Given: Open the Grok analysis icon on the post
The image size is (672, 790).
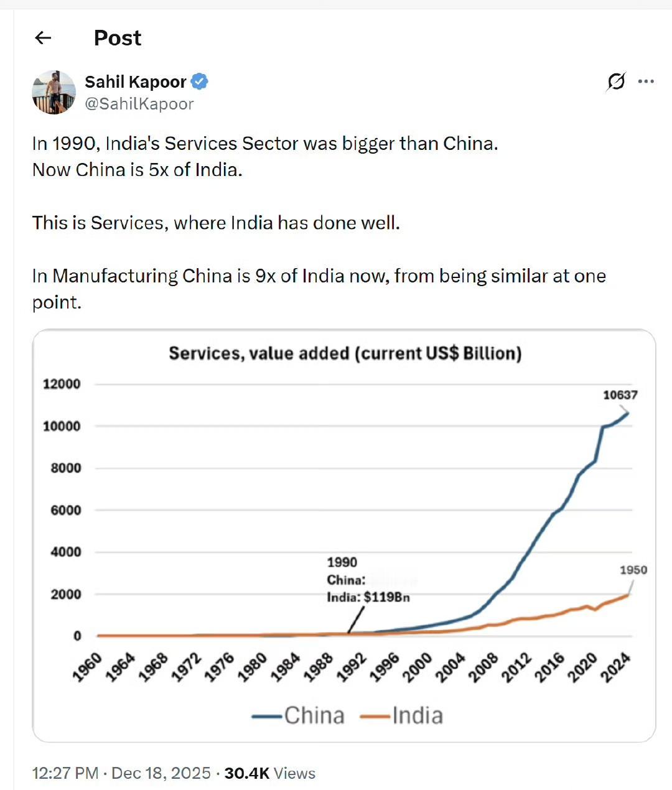Looking at the screenshot, I should click(x=615, y=81).
